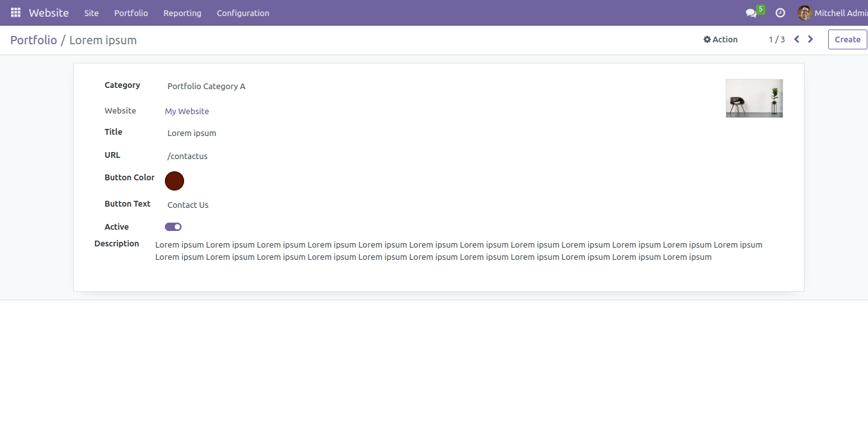This screenshot has height=435, width=868.
Task: Go to previous record with left chevron
Action: (797, 39)
